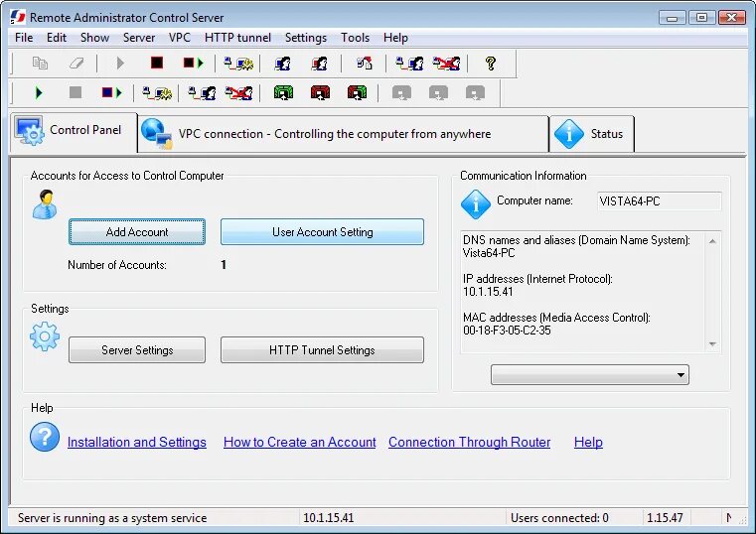Expand the empty dropdown under Communication Information

pos(590,374)
